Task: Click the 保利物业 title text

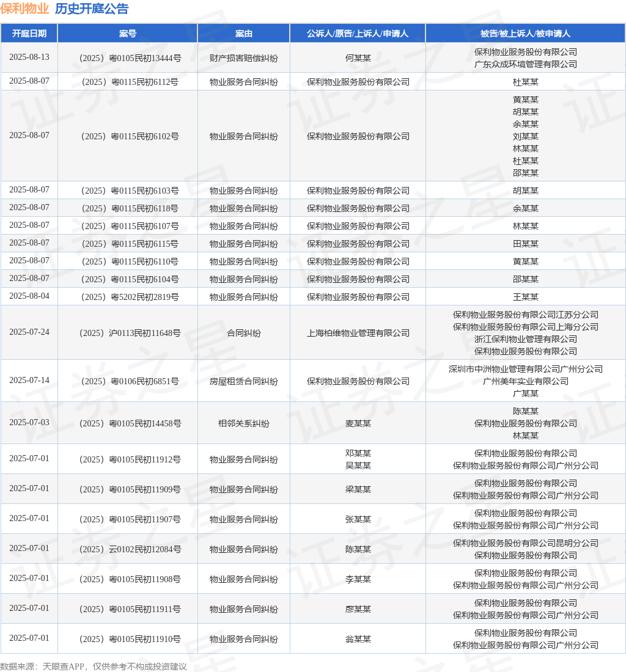Action: pyautogui.click(x=25, y=9)
